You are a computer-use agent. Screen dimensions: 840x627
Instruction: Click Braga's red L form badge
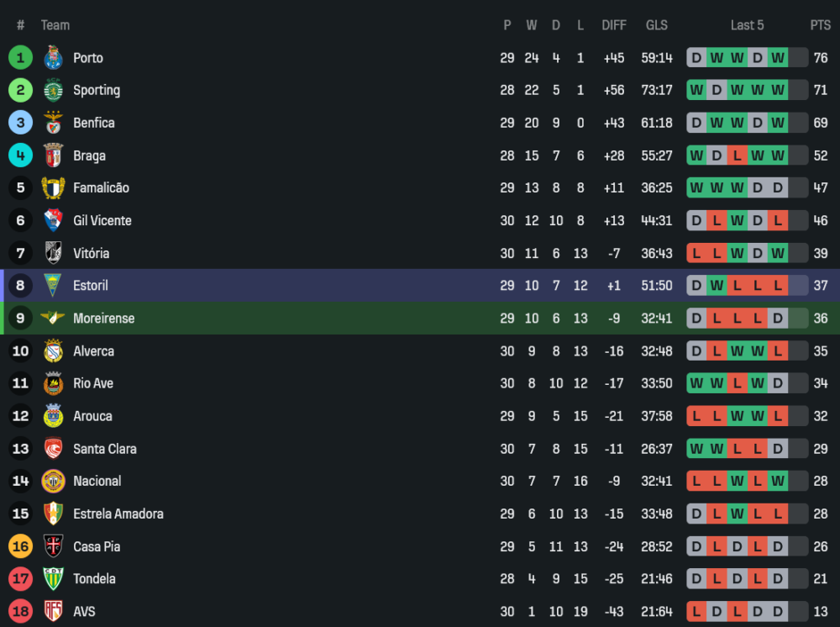click(x=737, y=155)
